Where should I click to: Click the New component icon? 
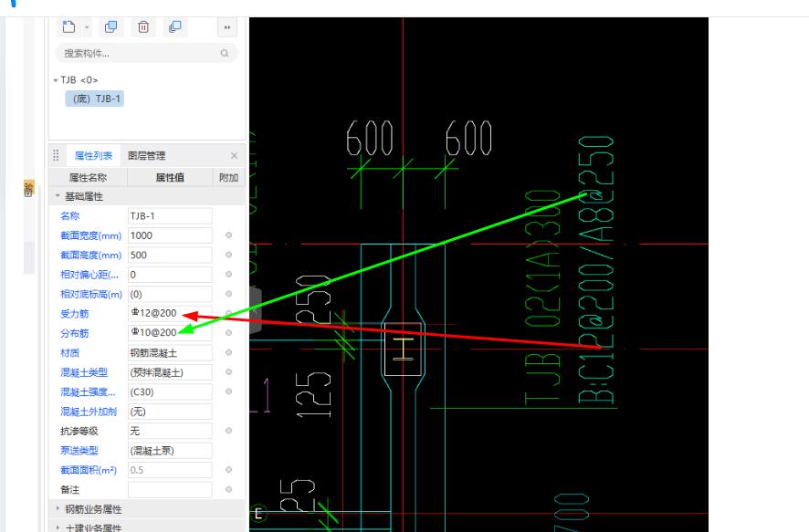(68, 26)
